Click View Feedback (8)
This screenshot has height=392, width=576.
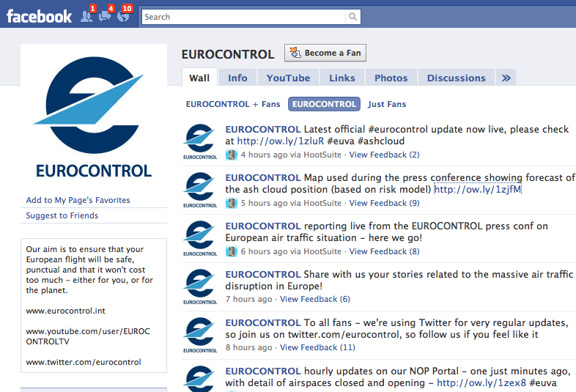pos(384,251)
